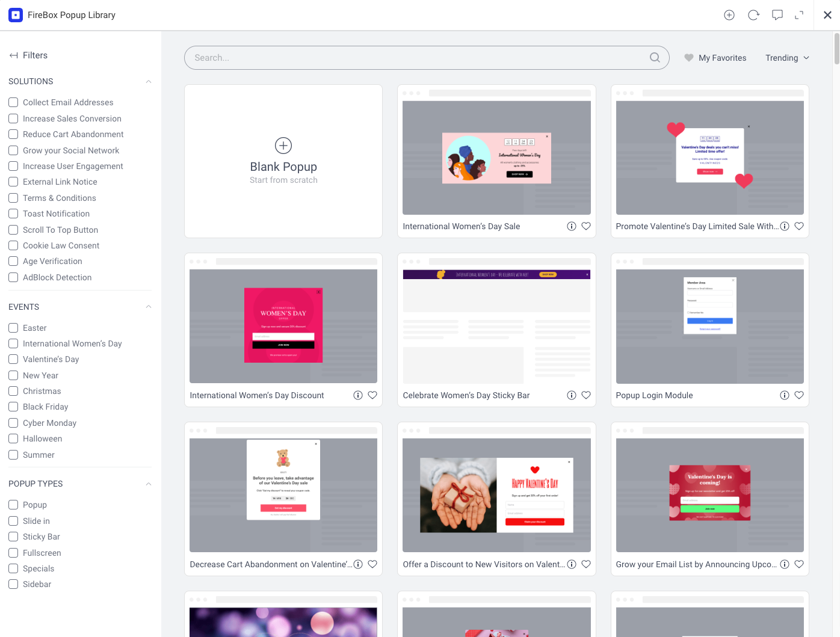The image size is (840, 637).
Task: Select the Sticky Bar popup type checkbox
Action: point(13,537)
